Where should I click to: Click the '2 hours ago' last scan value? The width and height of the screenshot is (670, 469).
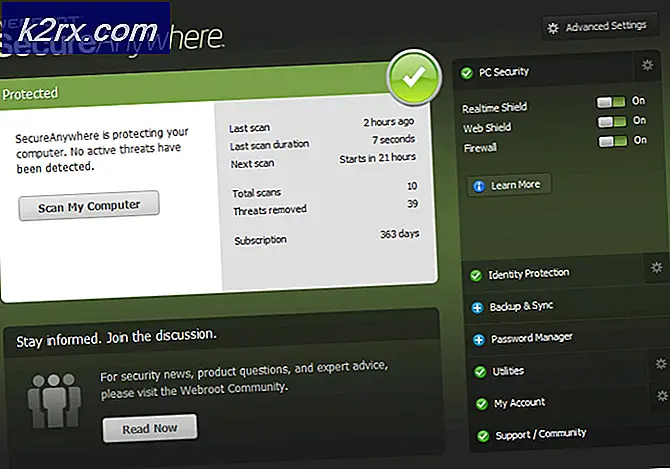click(x=389, y=122)
